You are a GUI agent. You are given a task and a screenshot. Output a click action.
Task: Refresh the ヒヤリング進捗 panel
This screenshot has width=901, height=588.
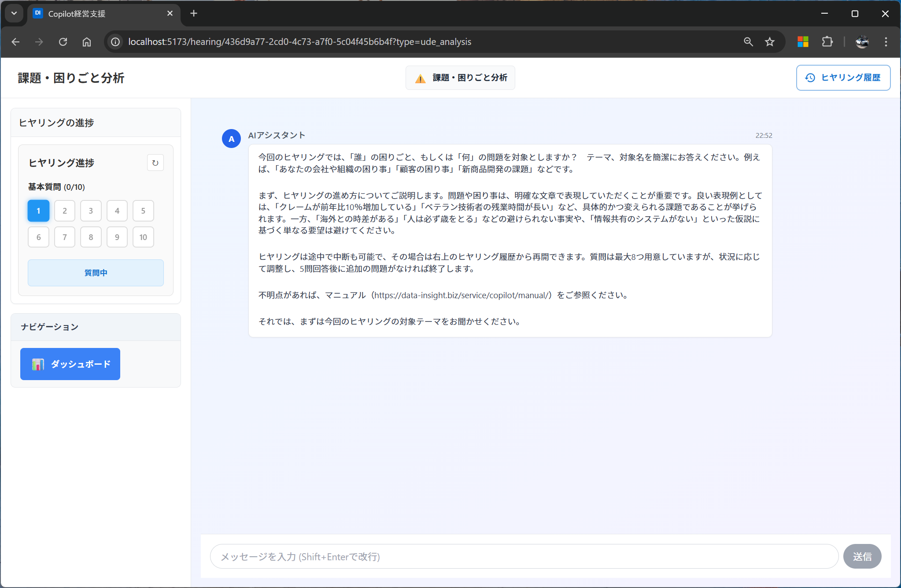155,163
